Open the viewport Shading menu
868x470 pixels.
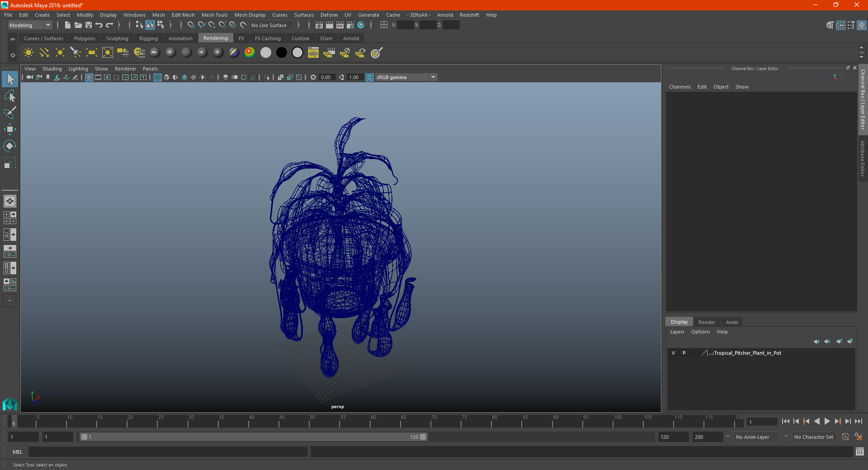click(x=52, y=69)
